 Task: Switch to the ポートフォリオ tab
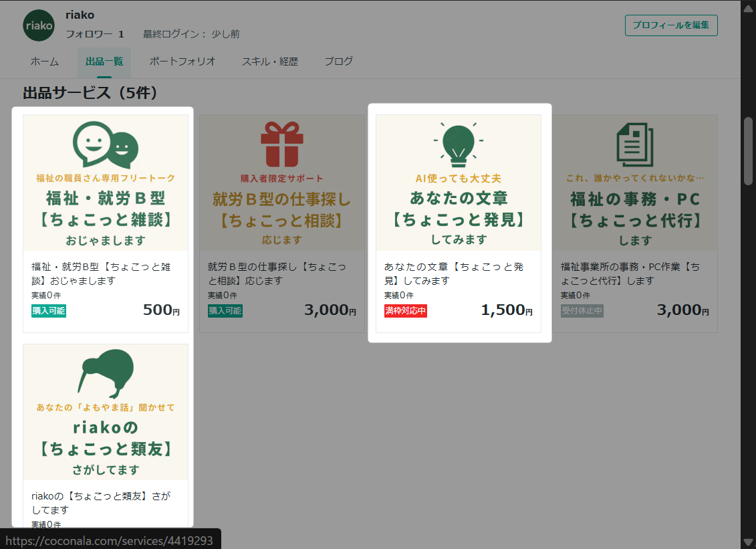[182, 62]
